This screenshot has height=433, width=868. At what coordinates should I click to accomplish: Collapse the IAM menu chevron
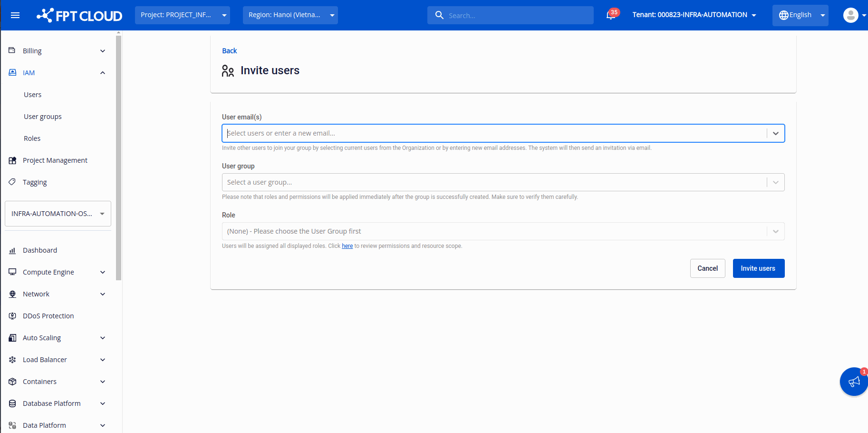coord(103,73)
